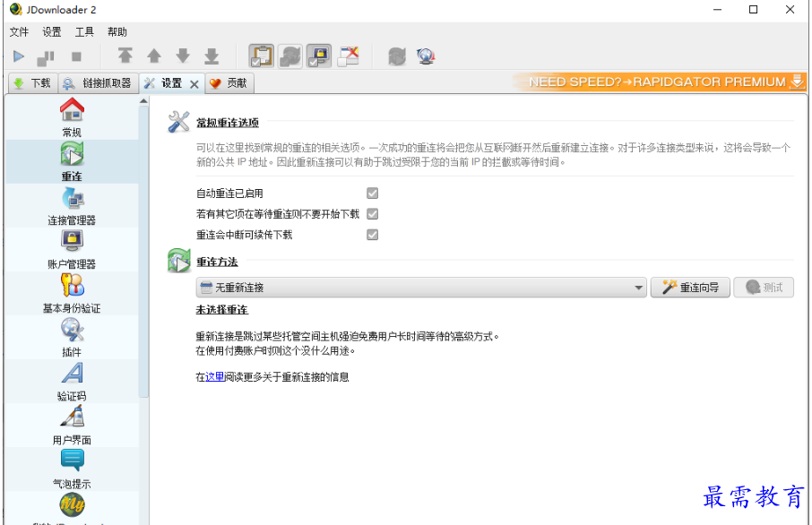Viewport: 812px width, 525px height.
Task: Open the 帮助 menu
Action: tap(117, 32)
